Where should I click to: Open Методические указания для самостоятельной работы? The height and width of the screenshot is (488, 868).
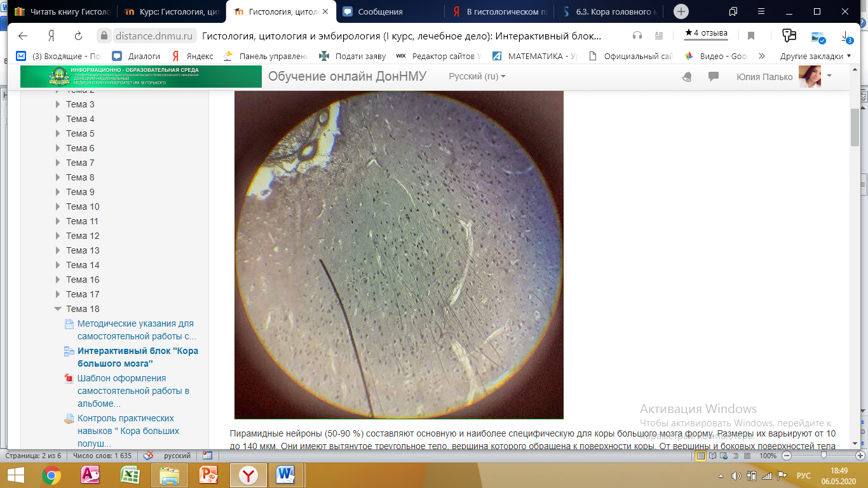[x=135, y=330]
